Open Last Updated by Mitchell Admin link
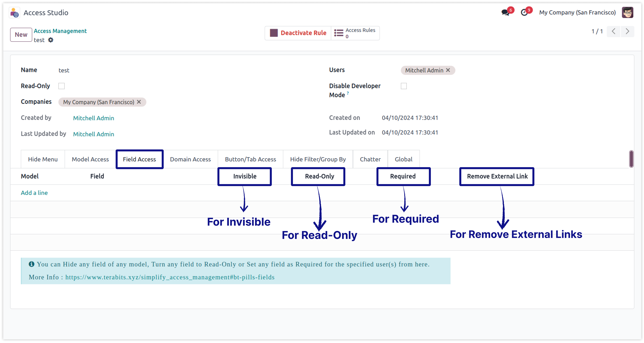644x343 pixels. (93, 134)
